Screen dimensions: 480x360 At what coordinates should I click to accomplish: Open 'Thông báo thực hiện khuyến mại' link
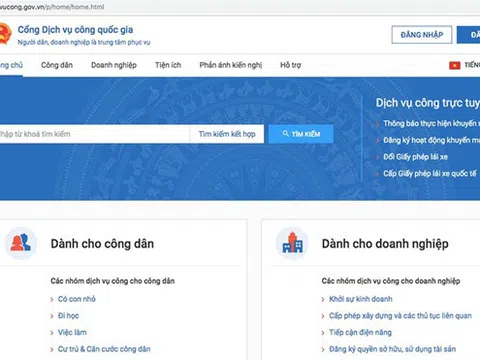(x=431, y=123)
